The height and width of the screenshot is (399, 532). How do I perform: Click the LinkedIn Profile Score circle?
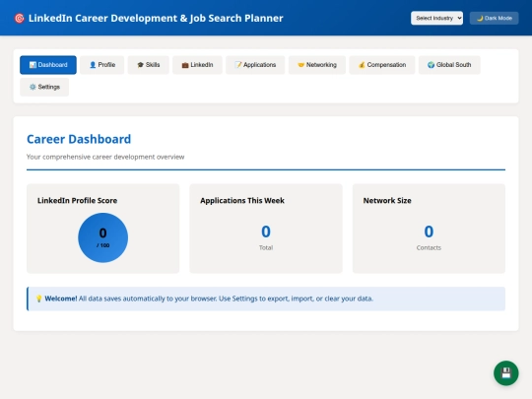[x=102, y=237]
